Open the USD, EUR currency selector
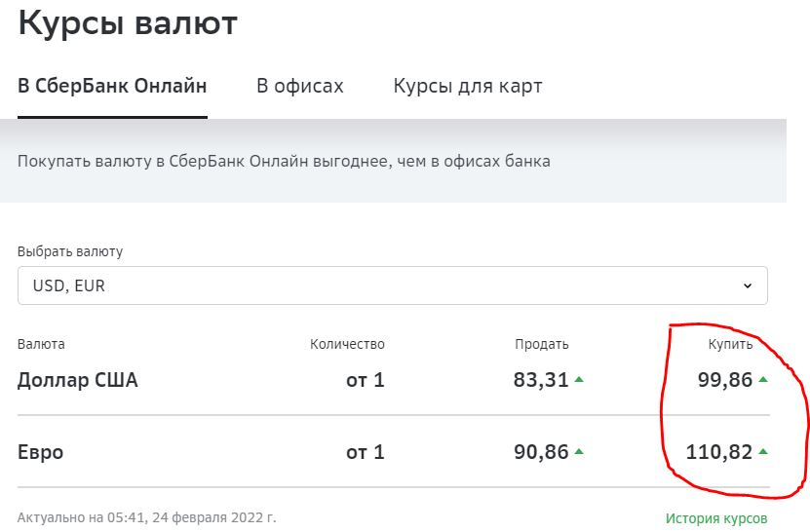The height and width of the screenshot is (532, 810). point(393,285)
